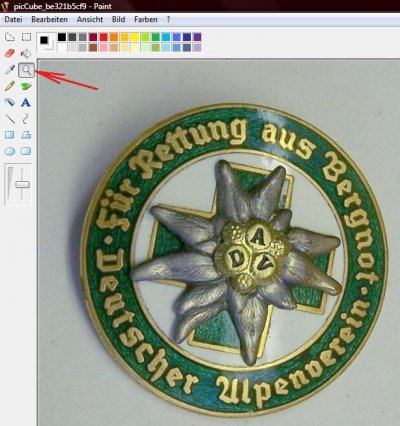The image size is (400, 426).
Task: Choose the Eraser tool
Action: coord(10,53)
